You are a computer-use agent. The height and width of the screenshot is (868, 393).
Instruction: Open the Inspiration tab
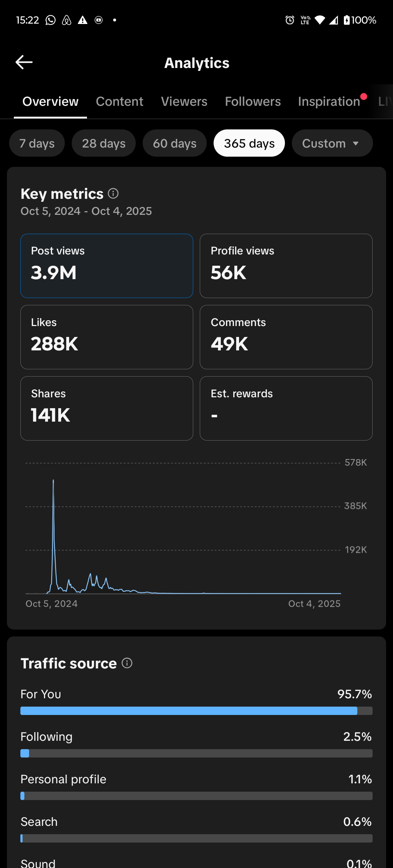click(329, 102)
